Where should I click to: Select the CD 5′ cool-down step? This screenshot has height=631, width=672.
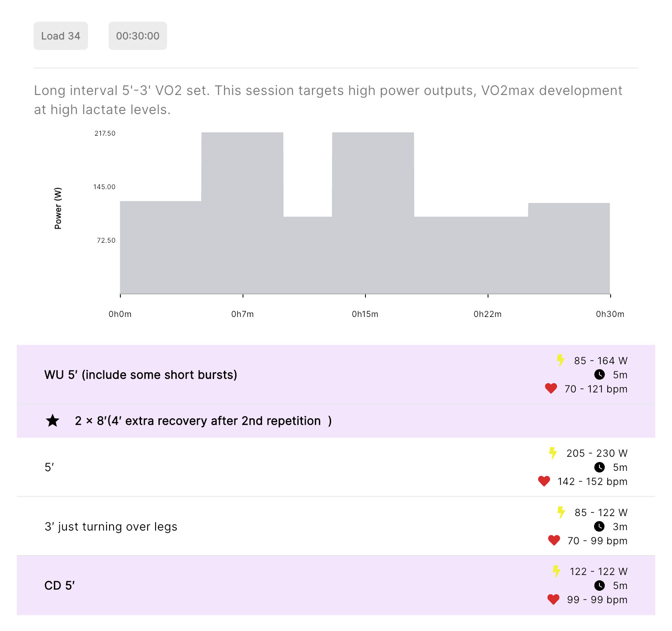tap(60, 585)
